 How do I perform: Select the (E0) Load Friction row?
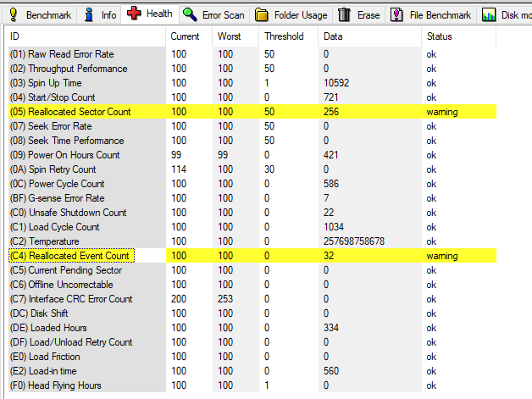252,357
